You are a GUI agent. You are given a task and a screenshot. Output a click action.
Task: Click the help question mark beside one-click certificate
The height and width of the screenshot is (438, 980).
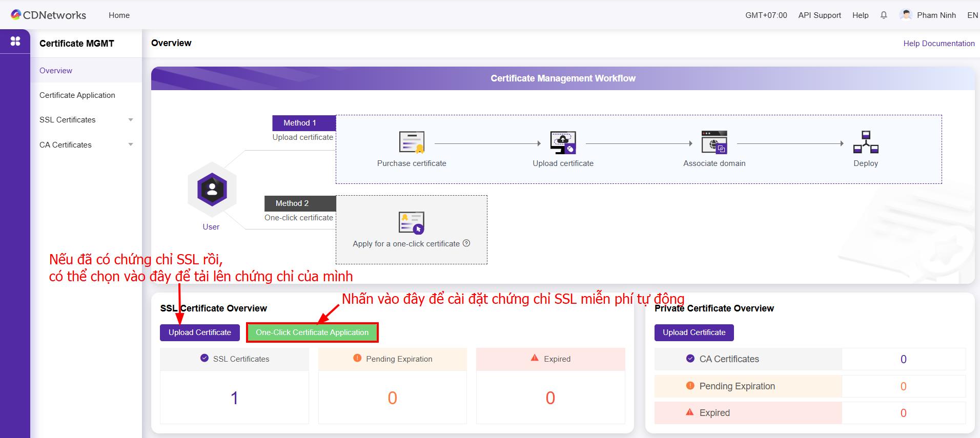pyautogui.click(x=466, y=243)
